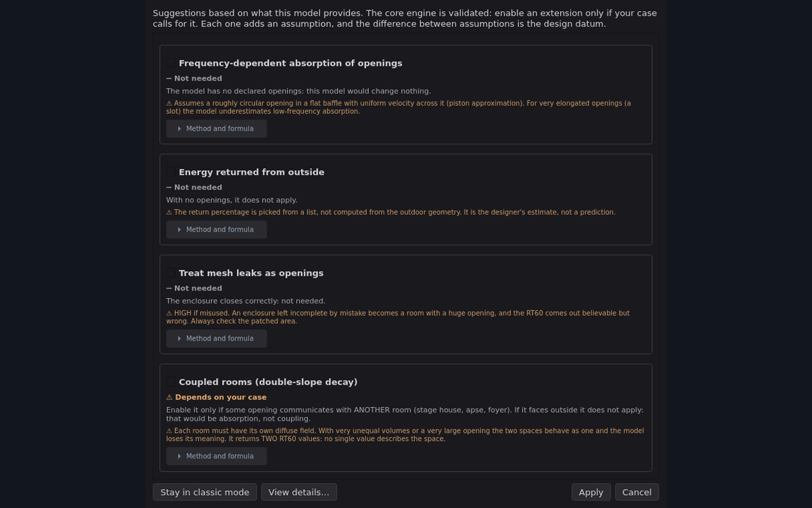Click the warning icon next to HIGH if misused
The height and width of the screenshot is (508, 812).
[x=169, y=314]
